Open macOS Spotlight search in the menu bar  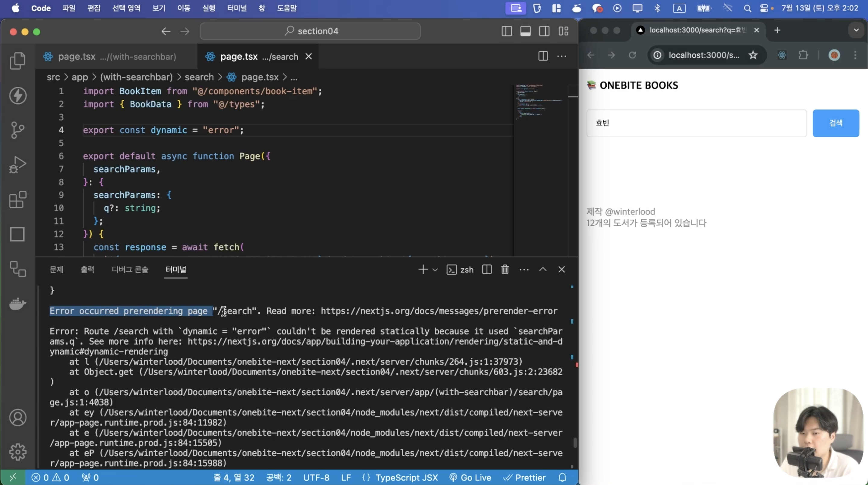pos(747,8)
